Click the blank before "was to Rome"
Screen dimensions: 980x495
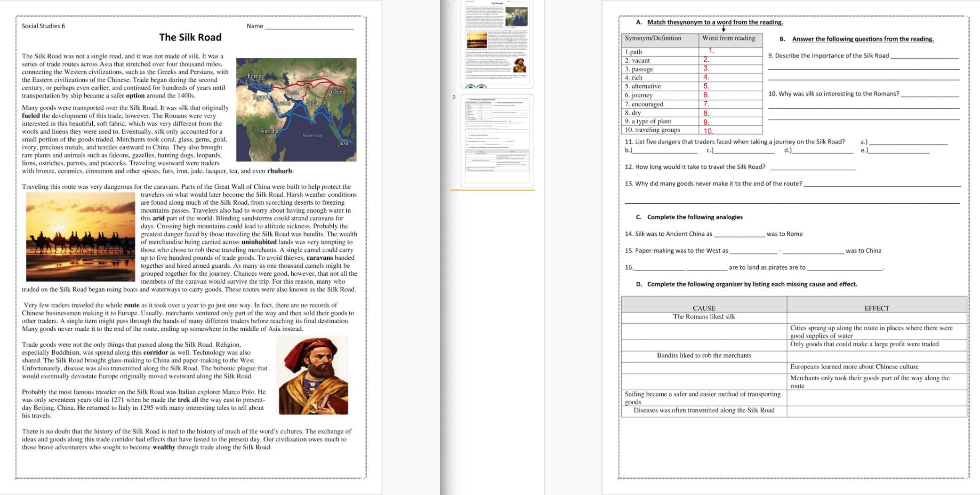739,235
